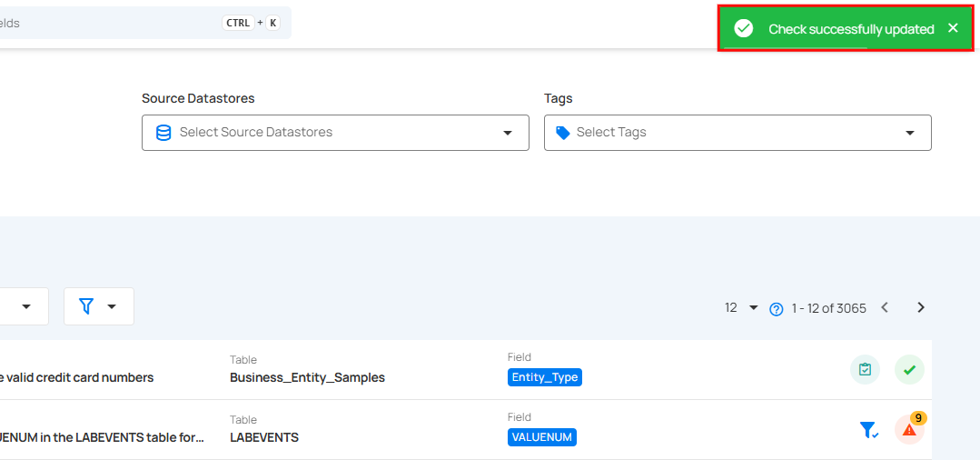Open the sort dropdown left of the filter
Screen dimensions: 980x460
point(25,306)
